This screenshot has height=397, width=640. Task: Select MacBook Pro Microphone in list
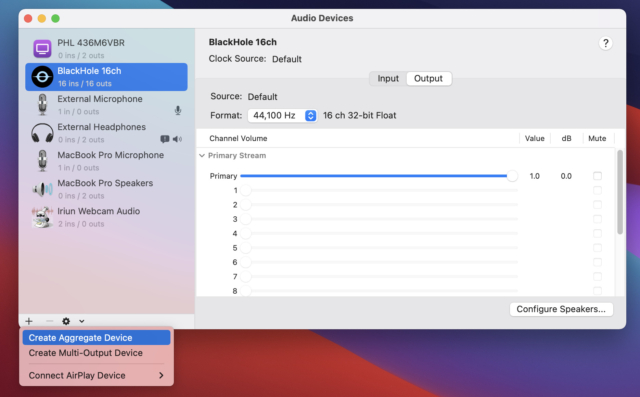106,161
